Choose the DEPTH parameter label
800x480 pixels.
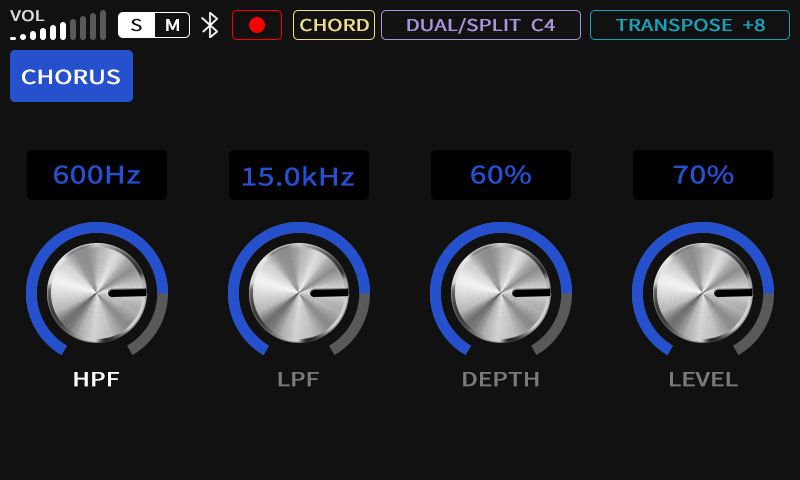pyautogui.click(x=500, y=379)
